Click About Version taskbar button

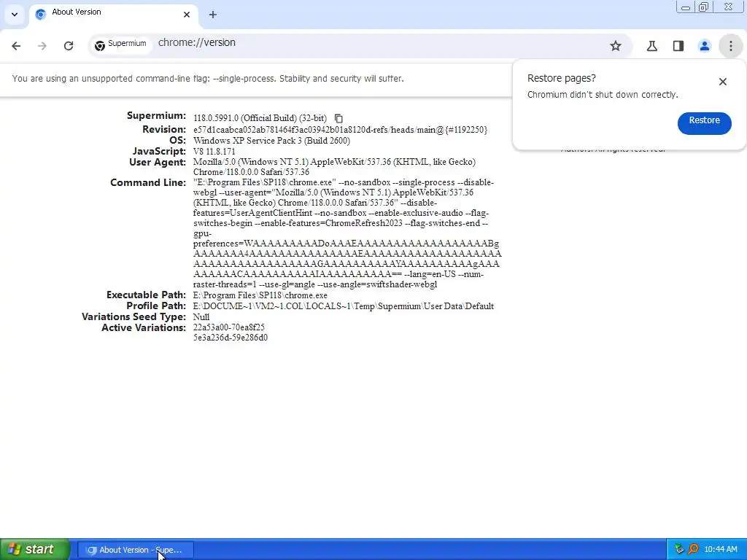click(x=136, y=550)
